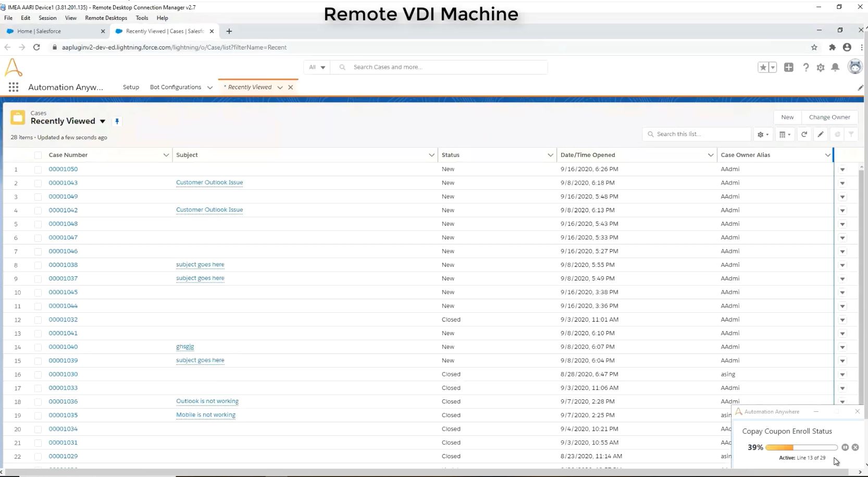Open the favorites list dropdown arrow

pyautogui.click(x=773, y=67)
